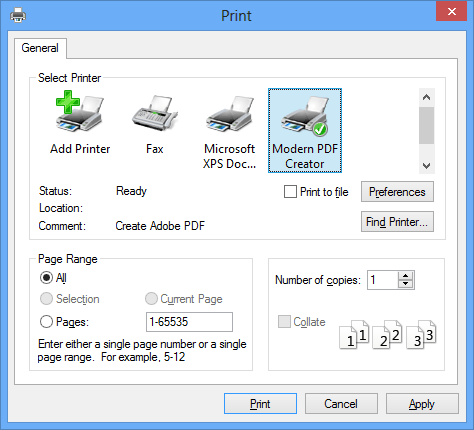
Task: Increase number of copies with up arrow
Action: (405, 276)
